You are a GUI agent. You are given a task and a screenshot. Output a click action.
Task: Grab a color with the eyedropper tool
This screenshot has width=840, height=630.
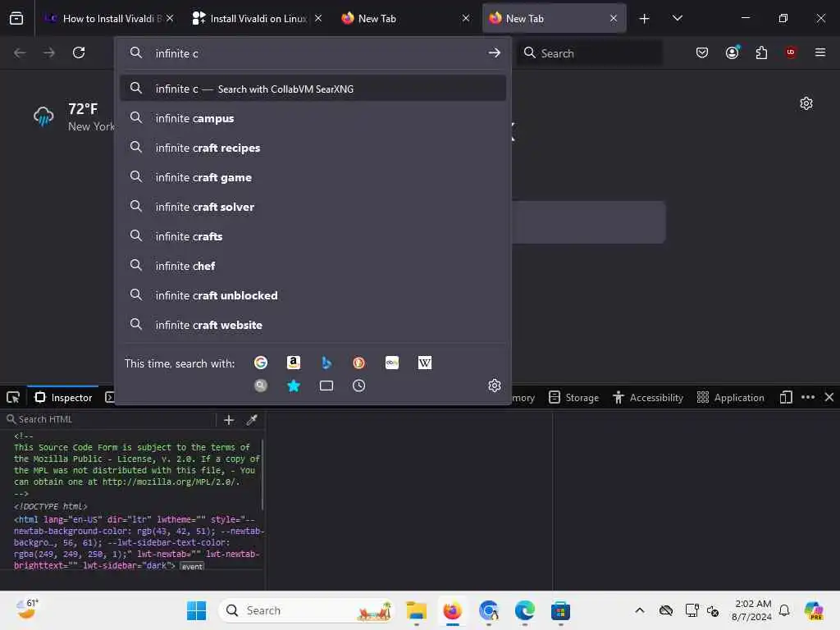(x=252, y=420)
